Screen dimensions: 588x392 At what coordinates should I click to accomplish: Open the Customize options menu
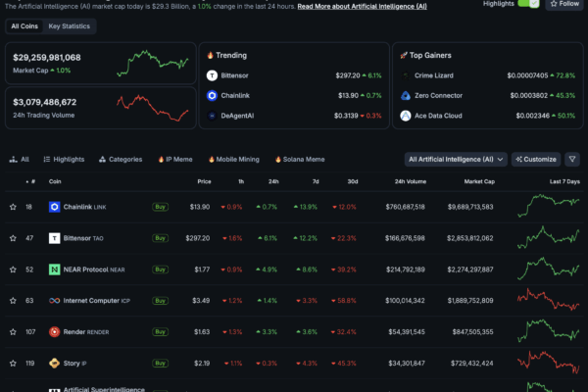tap(535, 159)
